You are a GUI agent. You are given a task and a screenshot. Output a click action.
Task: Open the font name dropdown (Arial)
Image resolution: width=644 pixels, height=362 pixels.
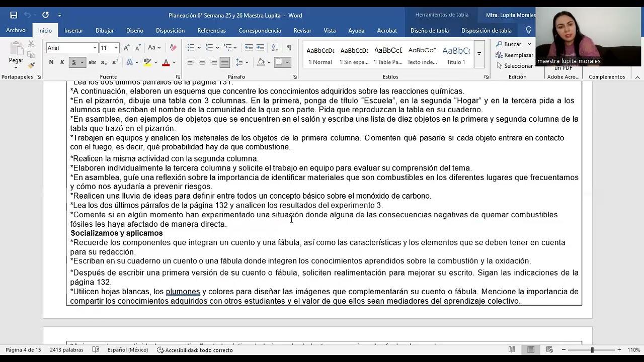(x=95, y=48)
